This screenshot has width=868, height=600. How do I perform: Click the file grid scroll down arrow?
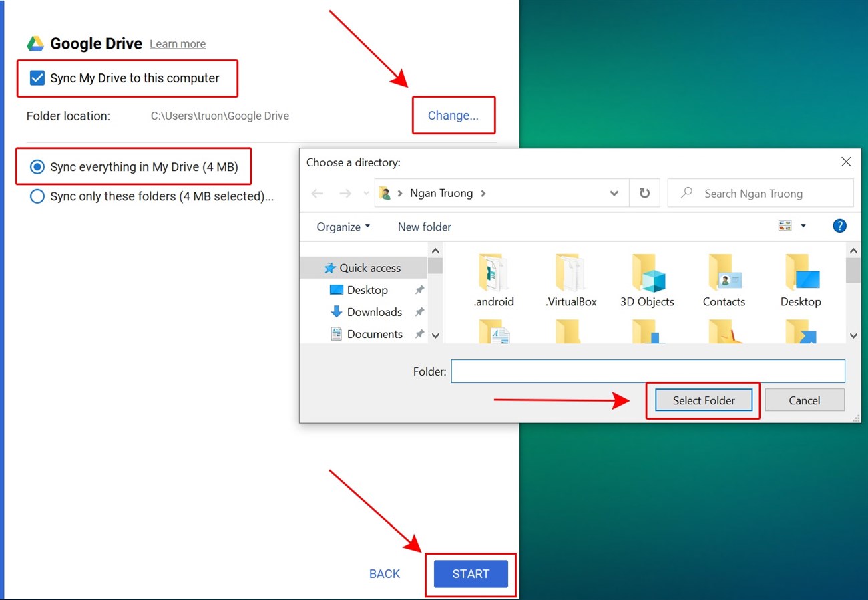tap(853, 335)
